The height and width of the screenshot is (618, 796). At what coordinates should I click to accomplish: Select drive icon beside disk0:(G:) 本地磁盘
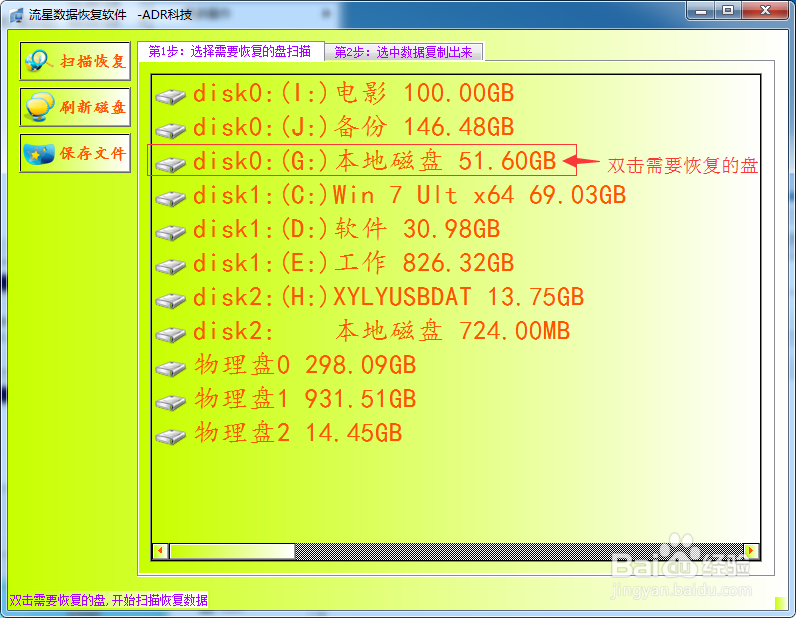(x=171, y=164)
